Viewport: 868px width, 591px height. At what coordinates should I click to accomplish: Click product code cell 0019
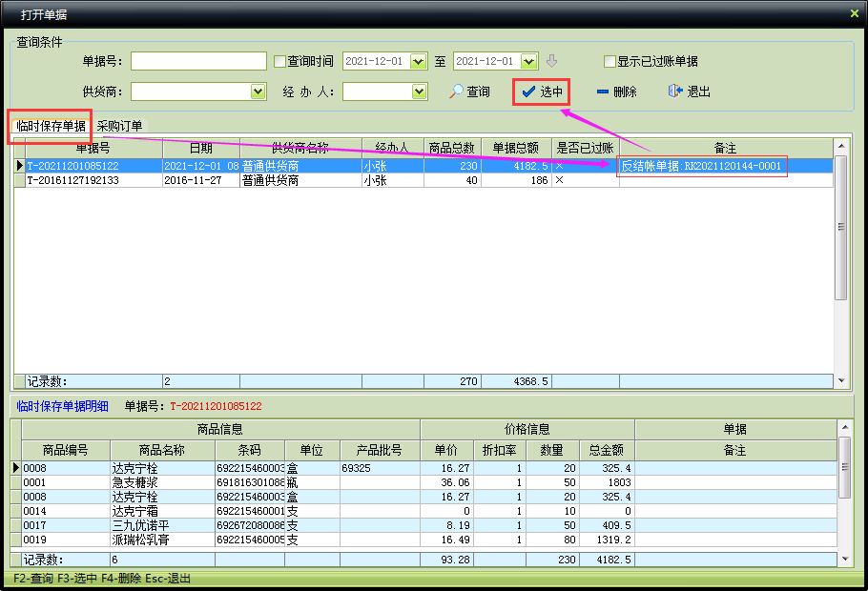click(x=66, y=540)
